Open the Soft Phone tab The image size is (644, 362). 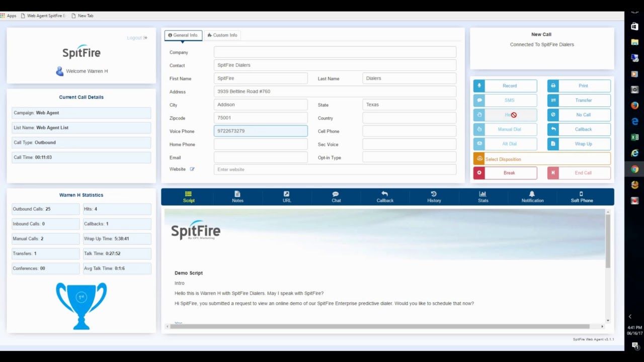[x=582, y=197]
